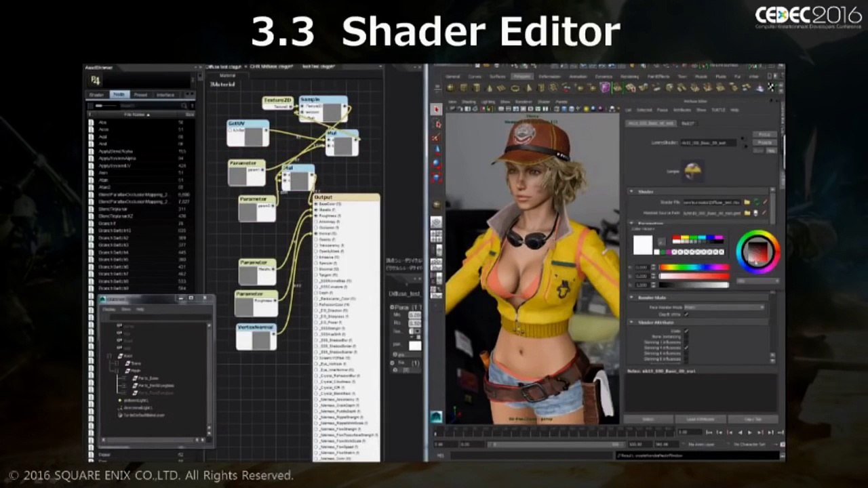Click the purple cube shelf icon
868x488 pixels.
(605, 87)
